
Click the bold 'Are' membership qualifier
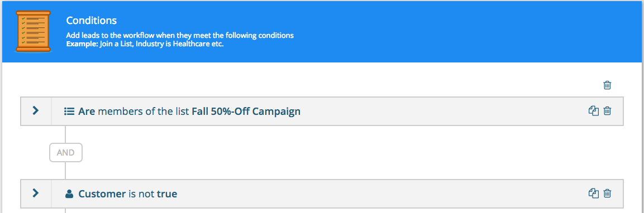coord(87,111)
